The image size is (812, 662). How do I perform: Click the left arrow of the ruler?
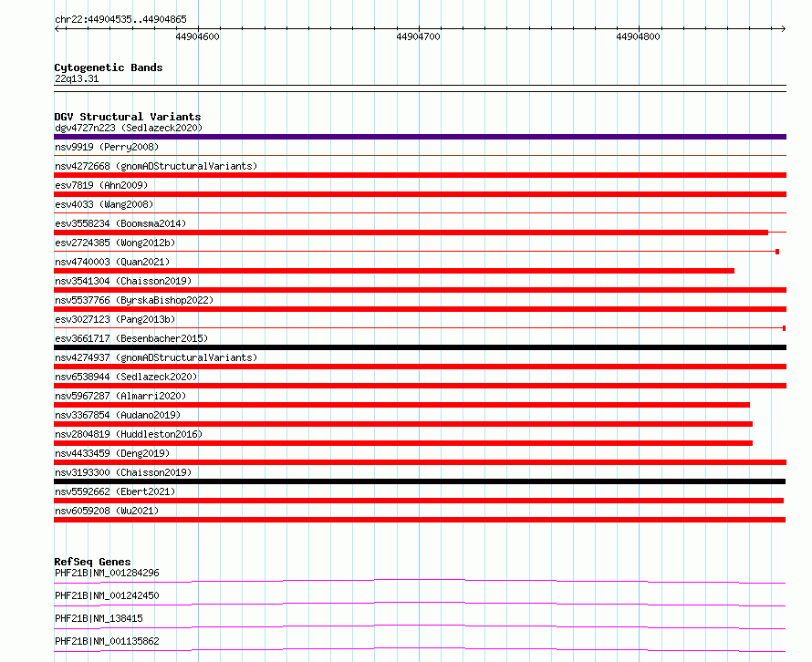click(x=57, y=28)
